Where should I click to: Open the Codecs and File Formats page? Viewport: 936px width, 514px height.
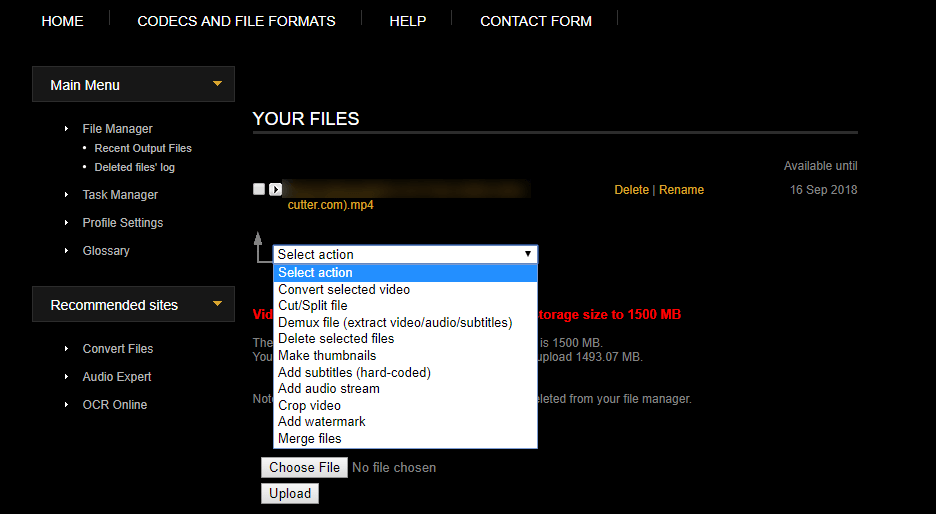point(236,21)
